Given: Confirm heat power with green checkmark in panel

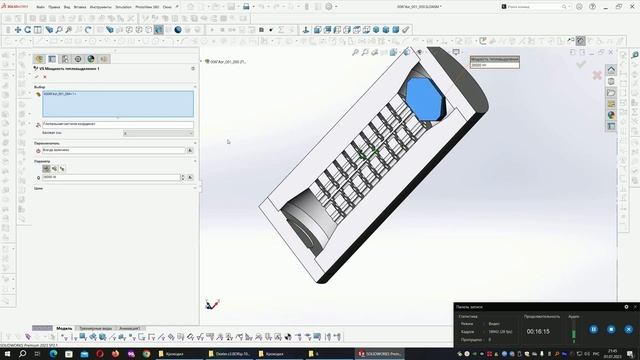Looking at the screenshot, I should [x=36, y=77].
